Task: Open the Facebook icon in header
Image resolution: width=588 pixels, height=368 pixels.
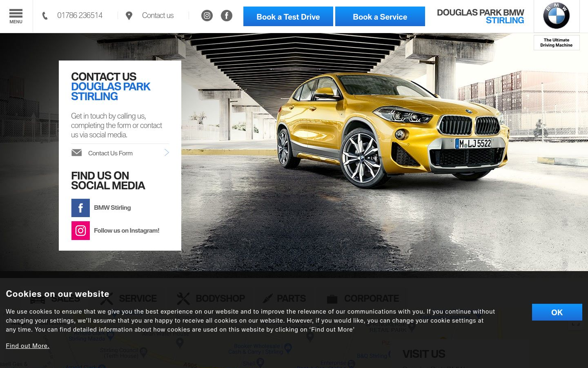Action: [227, 16]
